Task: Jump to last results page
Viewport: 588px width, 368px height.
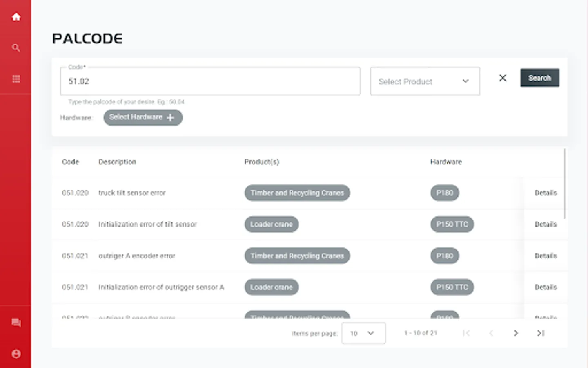Action: tap(541, 333)
